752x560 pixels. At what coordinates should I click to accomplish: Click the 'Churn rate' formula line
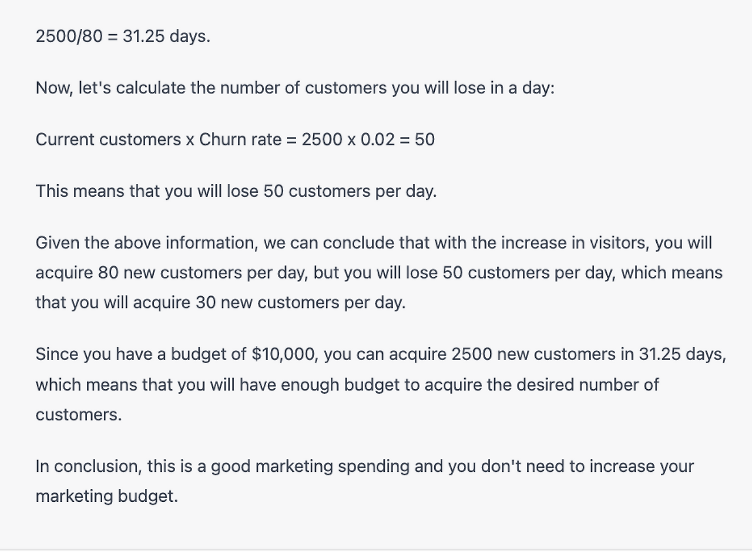(x=235, y=140)
